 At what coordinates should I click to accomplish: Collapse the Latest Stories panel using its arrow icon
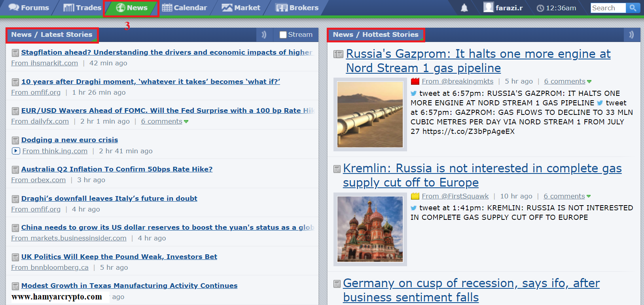[x=264, y=35]
